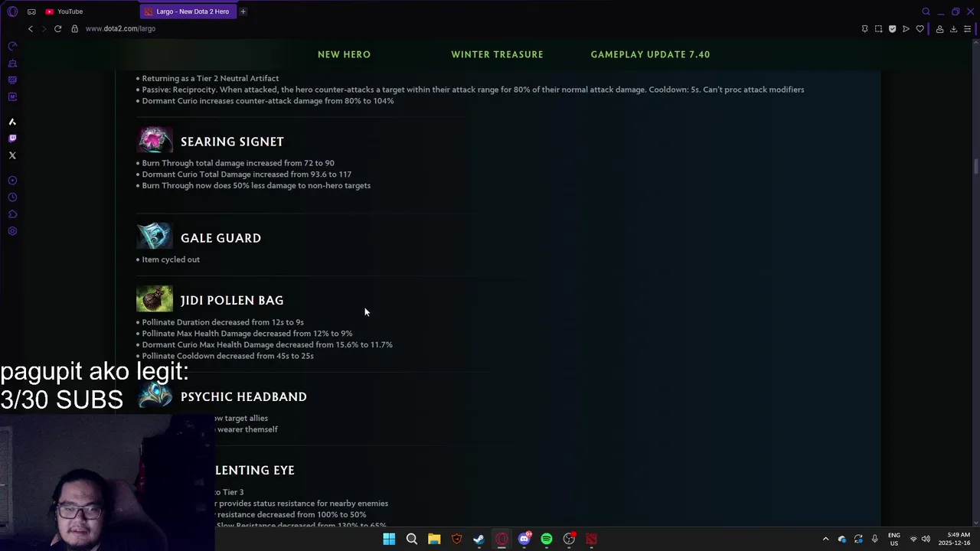The width and height of the screenshot is (980, 551).
Task: Click 'Burn Through total damage increased' line
Action: (237, 163)
